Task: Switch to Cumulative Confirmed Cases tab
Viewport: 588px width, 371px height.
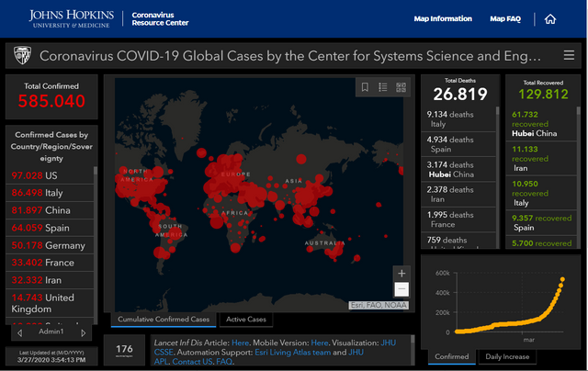Action: click(164, 320)
